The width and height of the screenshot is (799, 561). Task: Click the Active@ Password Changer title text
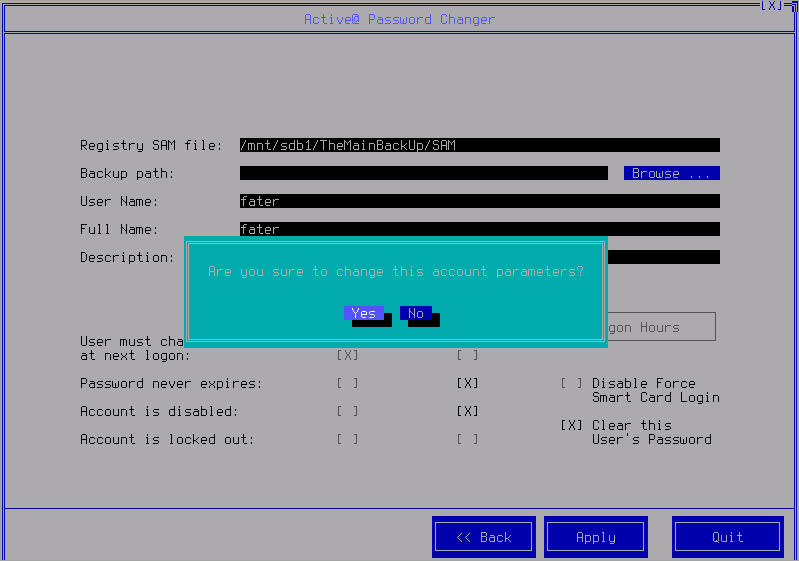(x=400, y=19)
